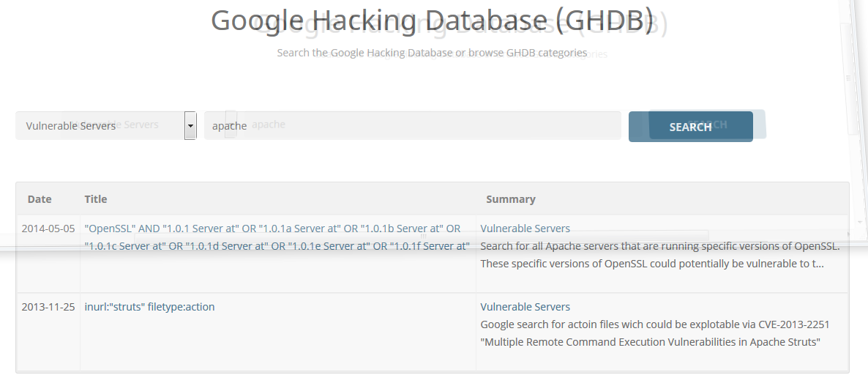
Task: Click the 2013-11-25 date cell
Action: pos(48,307)
